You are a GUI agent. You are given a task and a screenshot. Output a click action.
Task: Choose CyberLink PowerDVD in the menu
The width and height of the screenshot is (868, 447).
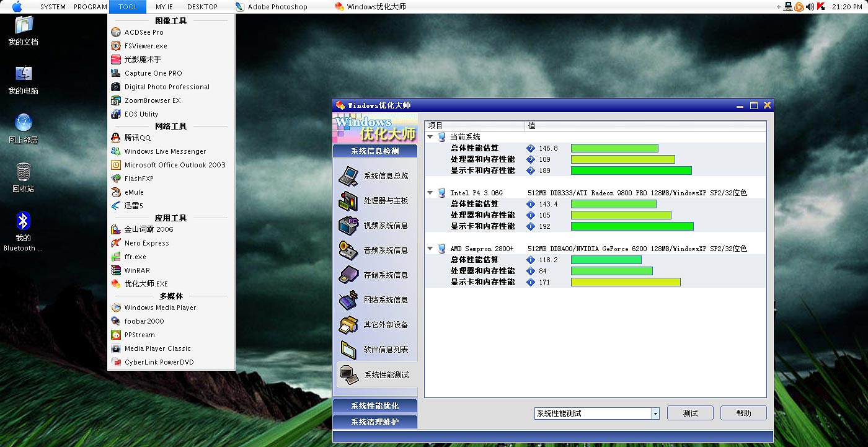point(171,362)
